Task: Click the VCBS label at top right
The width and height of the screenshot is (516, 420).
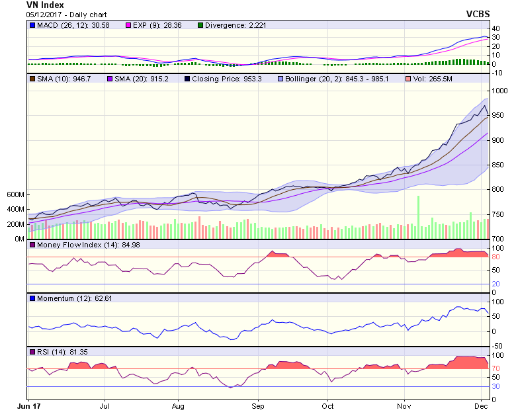Action: [x=478, y=13]
